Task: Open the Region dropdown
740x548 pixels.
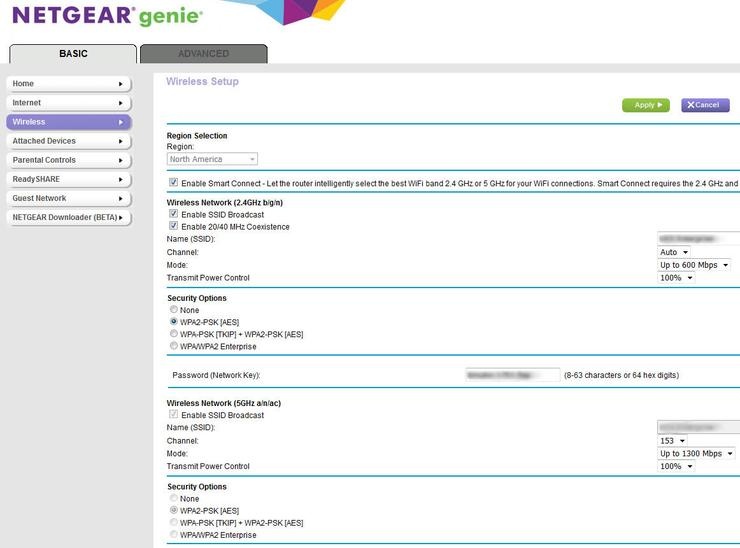Action: coord(212,159)
